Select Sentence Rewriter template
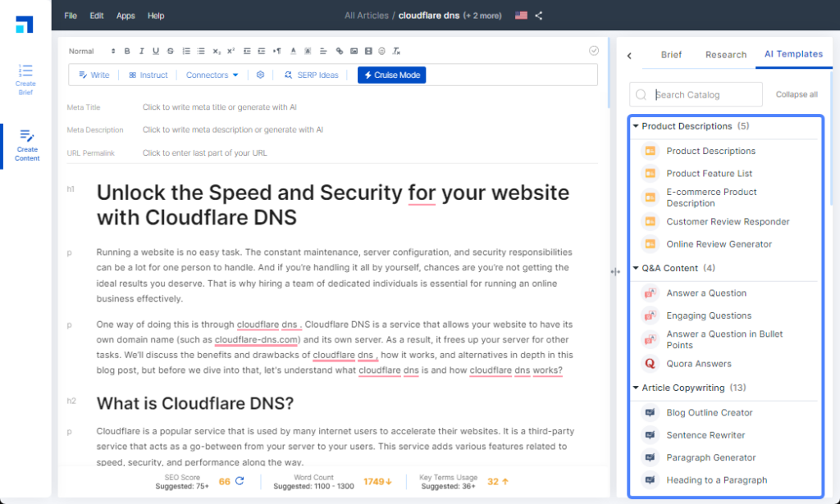Viewport: 840px width, 504px height. (x=705, y=435)
